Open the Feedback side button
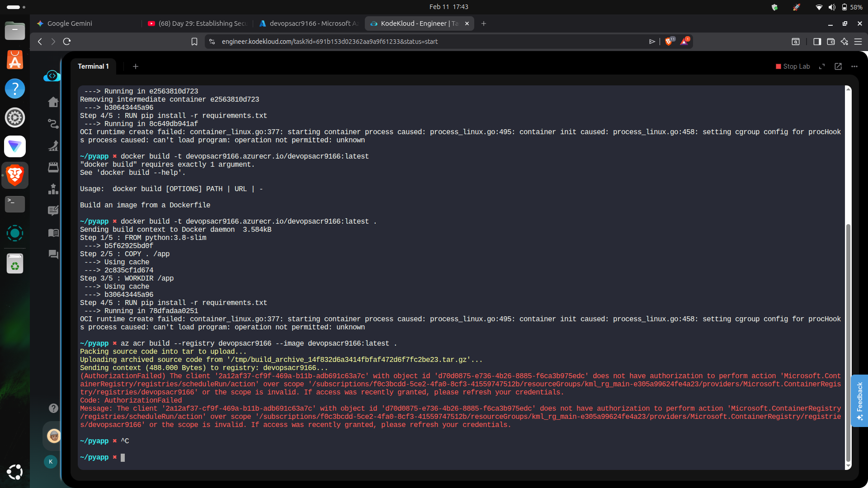Viewport: 868px width, 488px height. click(859, 400)
